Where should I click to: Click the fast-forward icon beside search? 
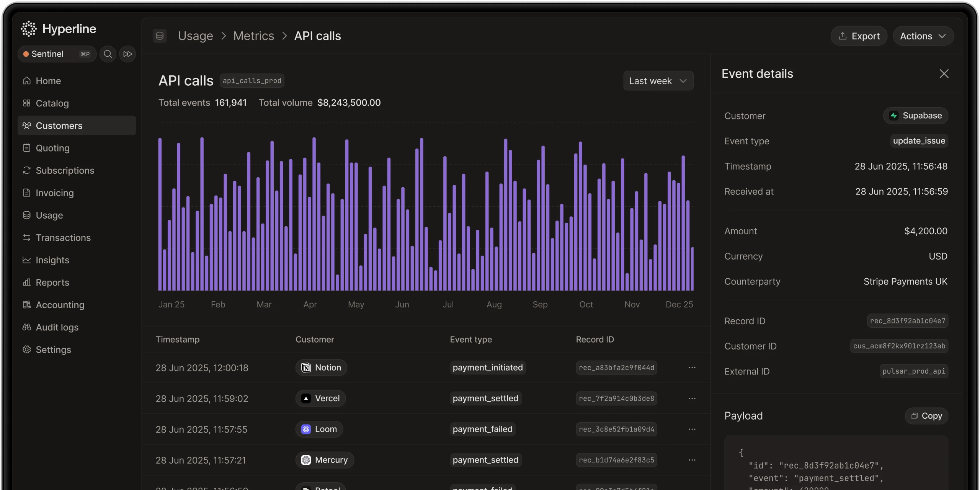[127, 54]
